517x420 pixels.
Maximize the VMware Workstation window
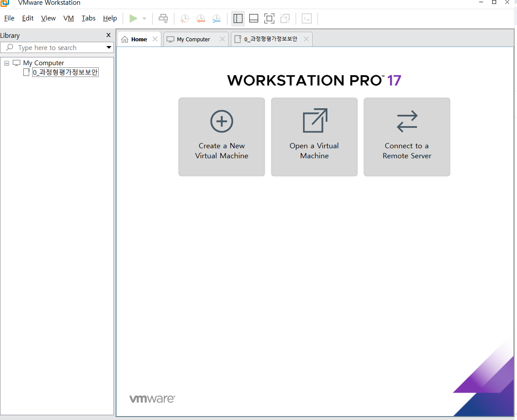point(494,2)
